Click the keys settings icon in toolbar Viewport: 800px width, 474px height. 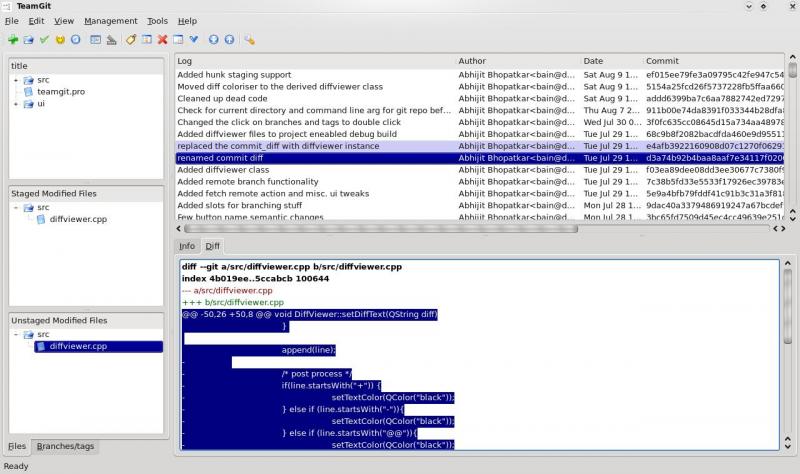click(x=249, y=40)
